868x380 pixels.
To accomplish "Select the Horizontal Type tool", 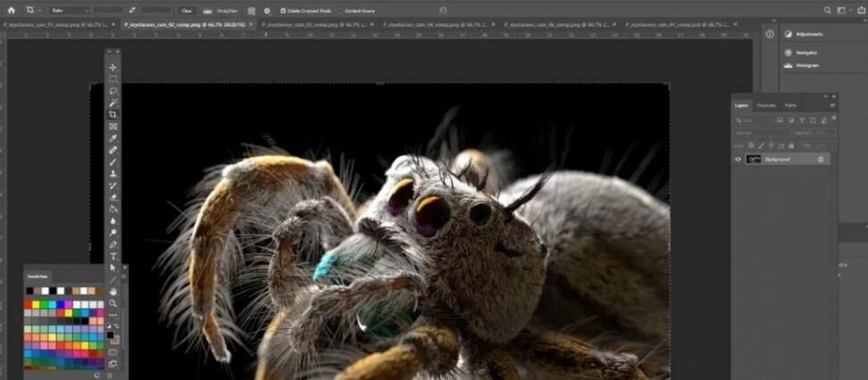I will pyautogui.click(x=113, y=256).
